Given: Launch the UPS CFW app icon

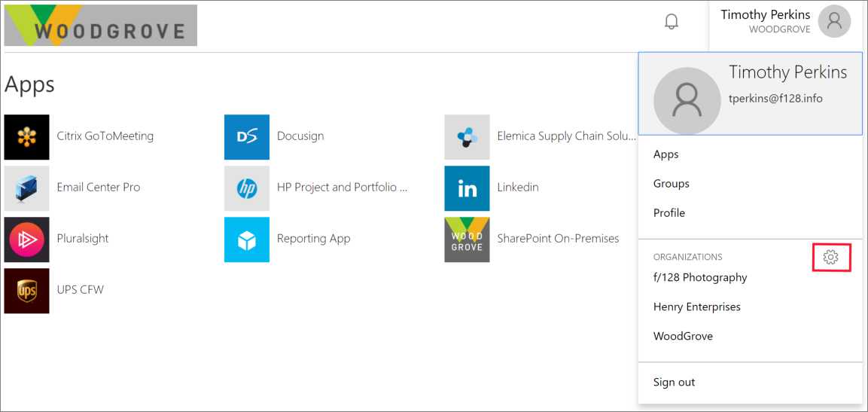Looking at the screenshot, I should pyautogui.click(x=27, y=291).
